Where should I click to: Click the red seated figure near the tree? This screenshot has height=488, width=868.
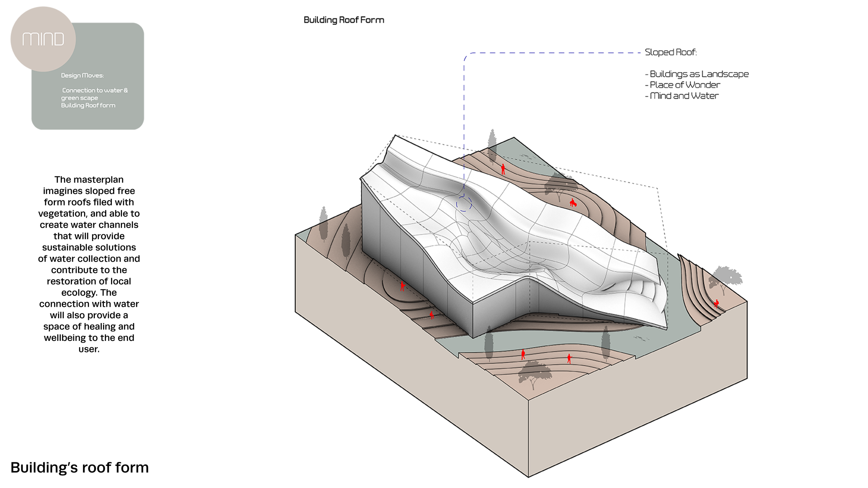tap(573, 203)
